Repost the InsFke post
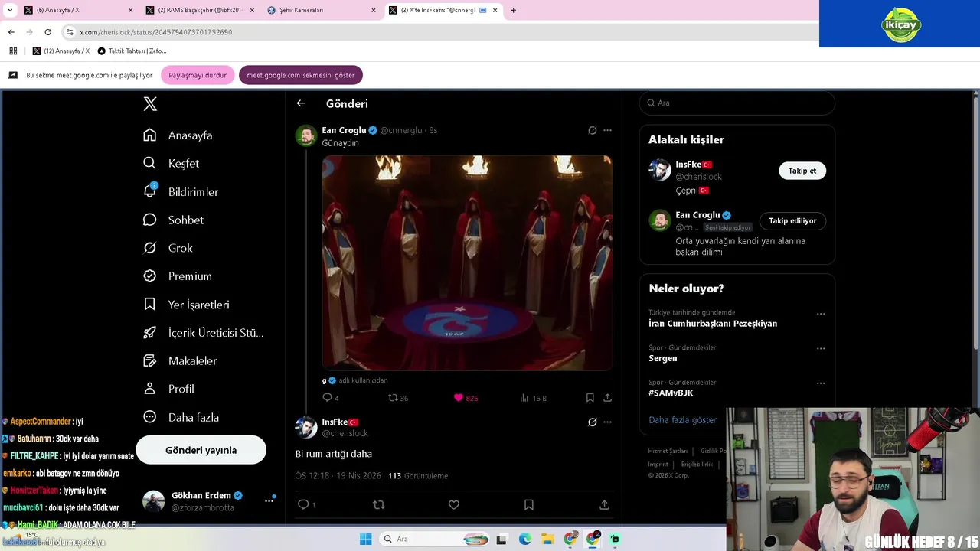Screen dimensions: 980x551 click(378, 504)
